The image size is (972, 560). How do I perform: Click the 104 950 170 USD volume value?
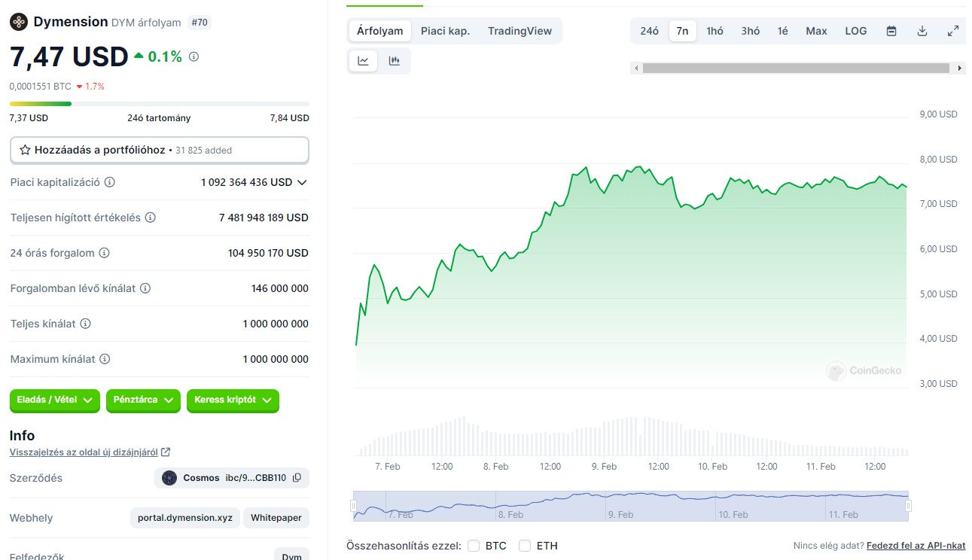click(268, 253)
